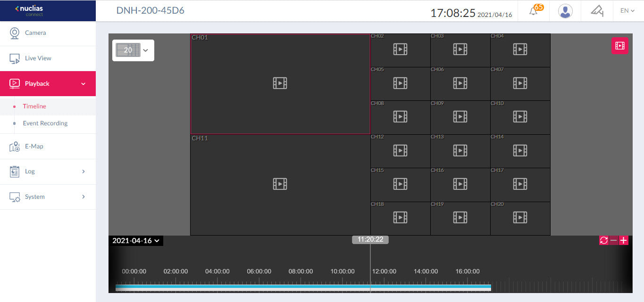This screenshot has height=302, width=644.
Task: Open the Camera menu item
Action: point(48,33)
